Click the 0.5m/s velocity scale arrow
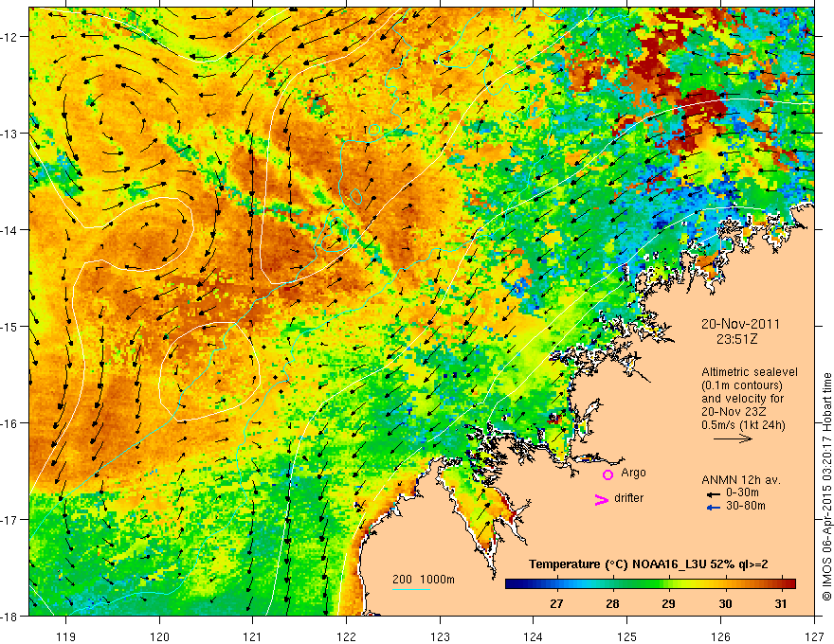The height and width of the screenshot is (644, 834). click(733, 438)
